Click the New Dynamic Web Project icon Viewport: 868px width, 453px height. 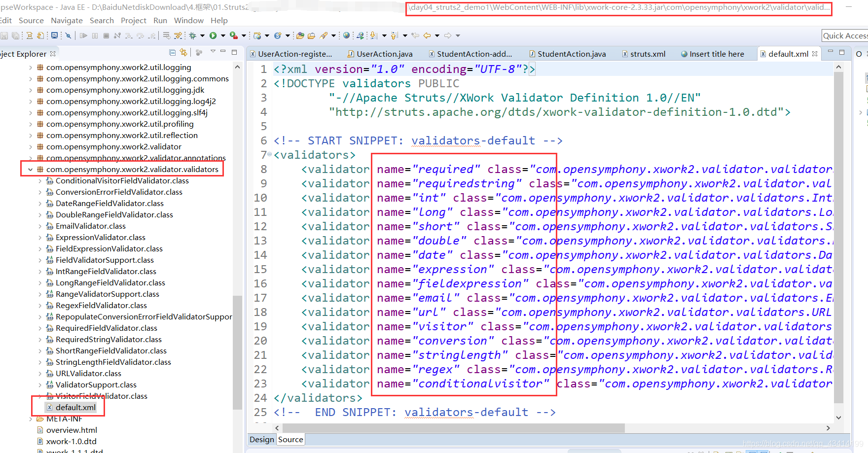click(x=257, y=35)
